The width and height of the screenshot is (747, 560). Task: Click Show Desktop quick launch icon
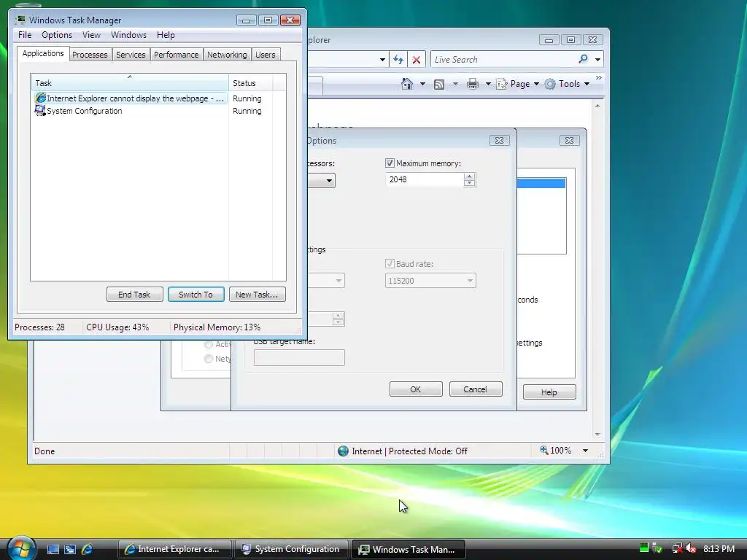click(53, 549)
